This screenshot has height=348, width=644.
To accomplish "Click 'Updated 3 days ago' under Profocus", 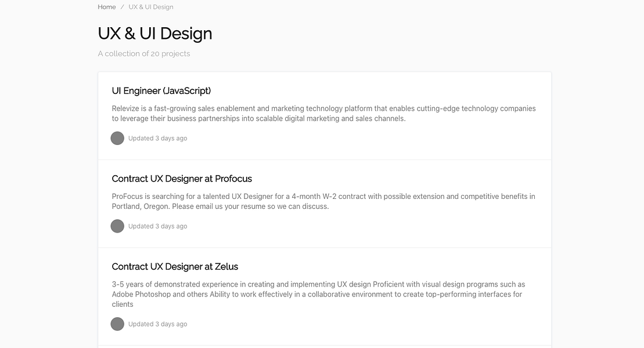I will pyautogui.click(x=157, y=226).
